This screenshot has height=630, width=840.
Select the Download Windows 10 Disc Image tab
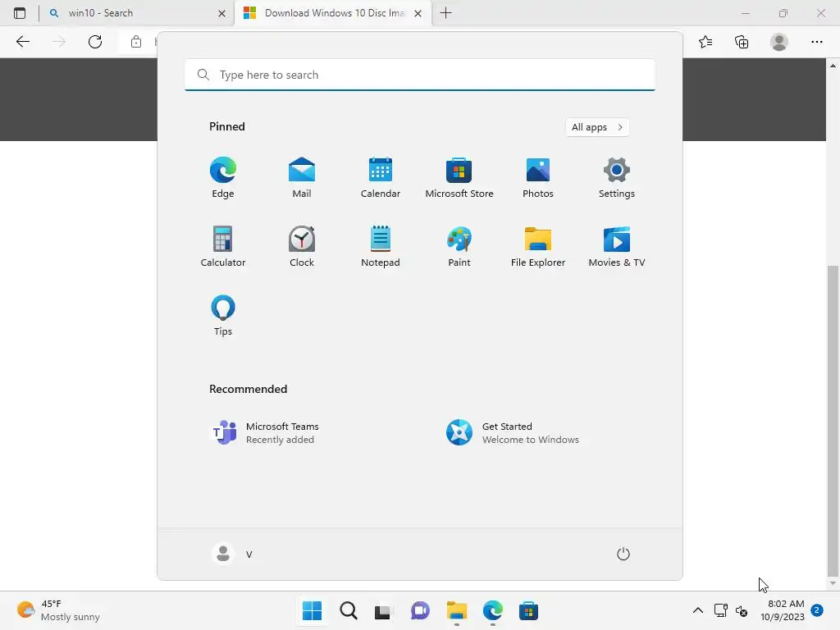click(x=333, y=13)
